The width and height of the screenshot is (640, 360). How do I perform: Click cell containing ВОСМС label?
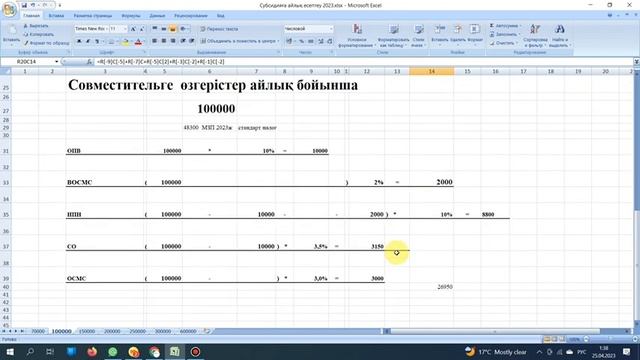click(x=105, y=182)
